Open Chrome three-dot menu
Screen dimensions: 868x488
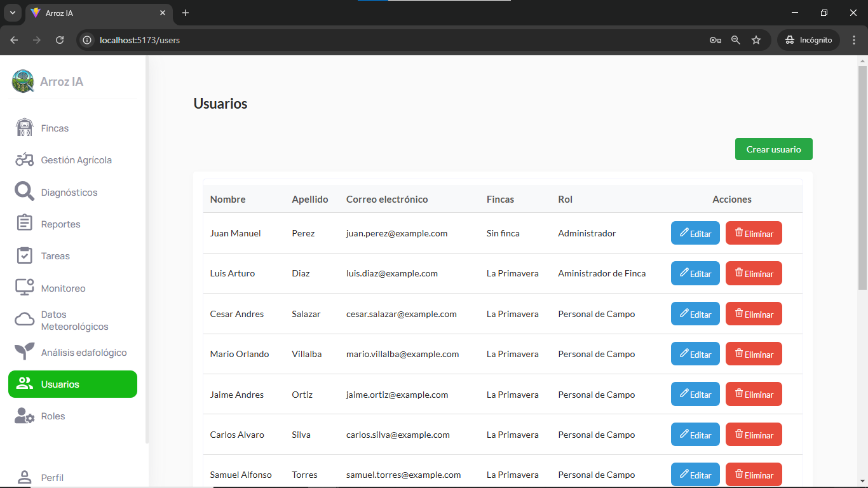(854, 40)
